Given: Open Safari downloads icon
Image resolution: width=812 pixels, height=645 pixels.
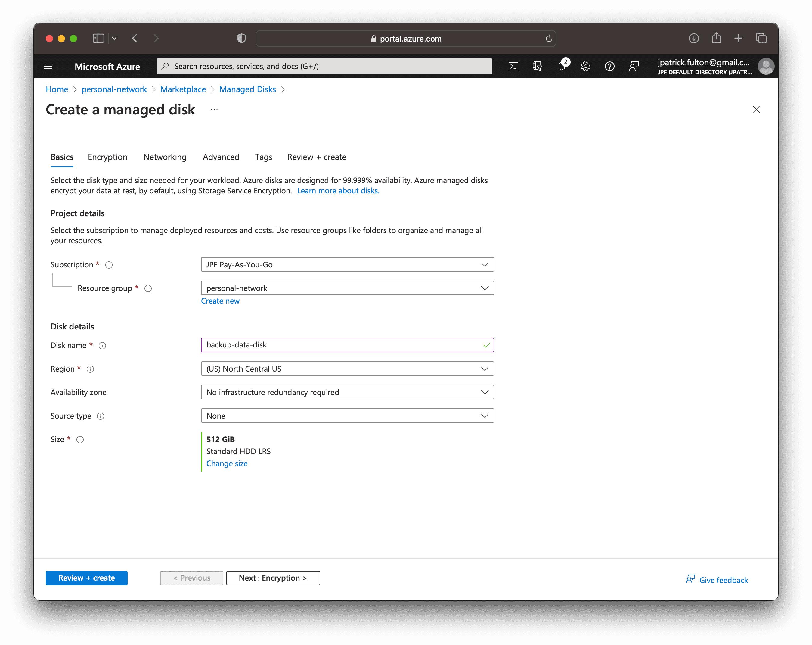Looking at the screenshot, I should [x=694, y=39].
